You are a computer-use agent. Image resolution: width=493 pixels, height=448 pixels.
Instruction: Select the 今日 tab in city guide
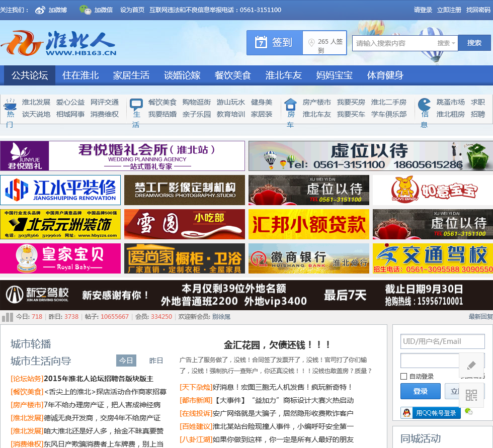pyautogui.click(x=126, y=361)
